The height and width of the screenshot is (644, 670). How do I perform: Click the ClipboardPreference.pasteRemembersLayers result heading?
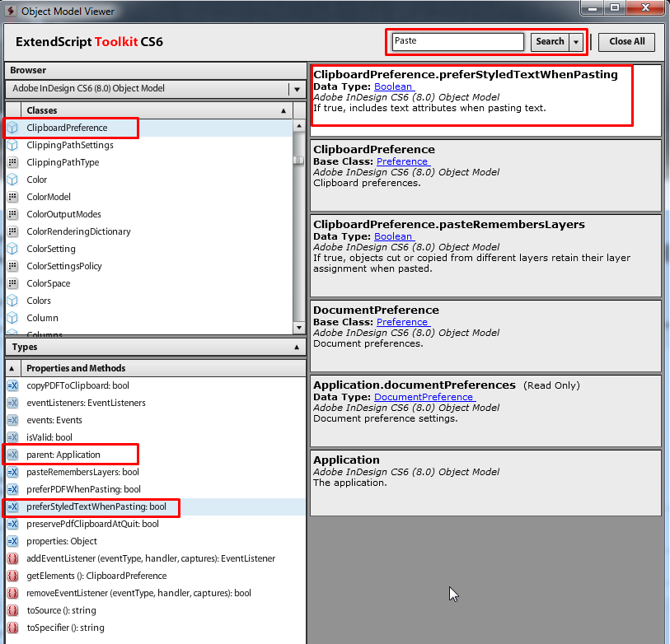(x=449, y=225)
